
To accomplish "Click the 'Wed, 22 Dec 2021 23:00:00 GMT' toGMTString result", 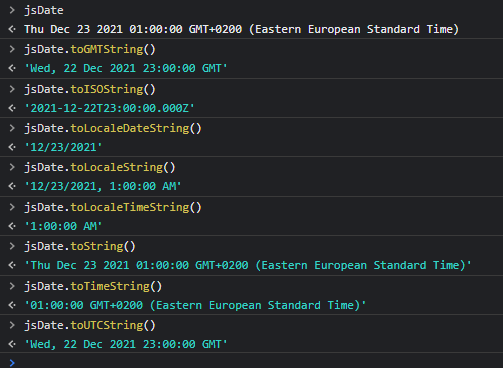I will point(126,68).
